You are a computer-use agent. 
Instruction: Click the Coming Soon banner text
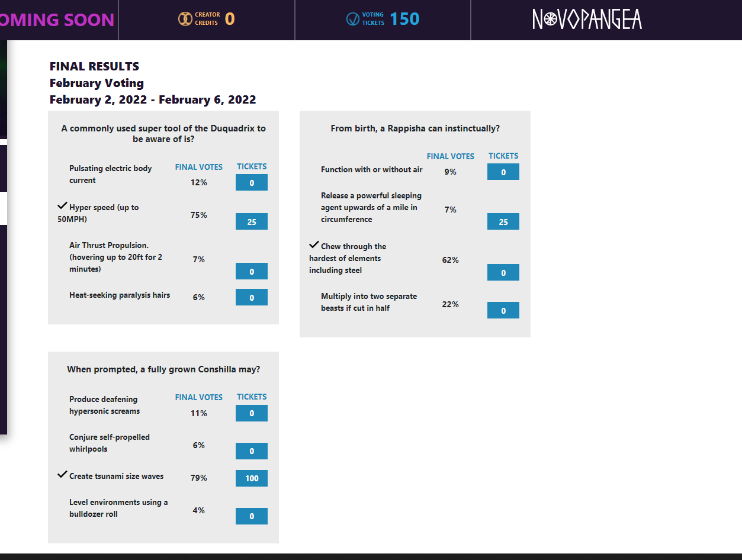point(57,20)
